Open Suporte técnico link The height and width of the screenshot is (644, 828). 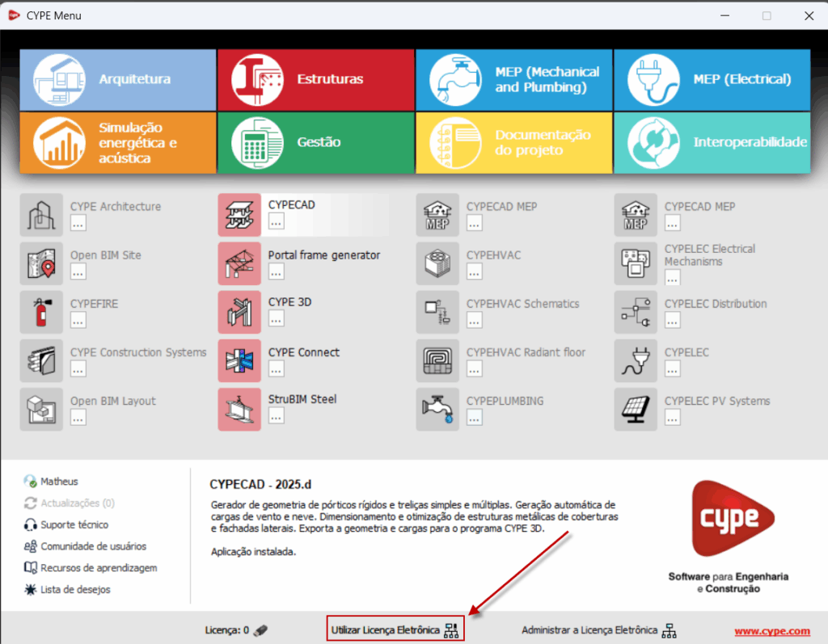[x=66, y=524]
